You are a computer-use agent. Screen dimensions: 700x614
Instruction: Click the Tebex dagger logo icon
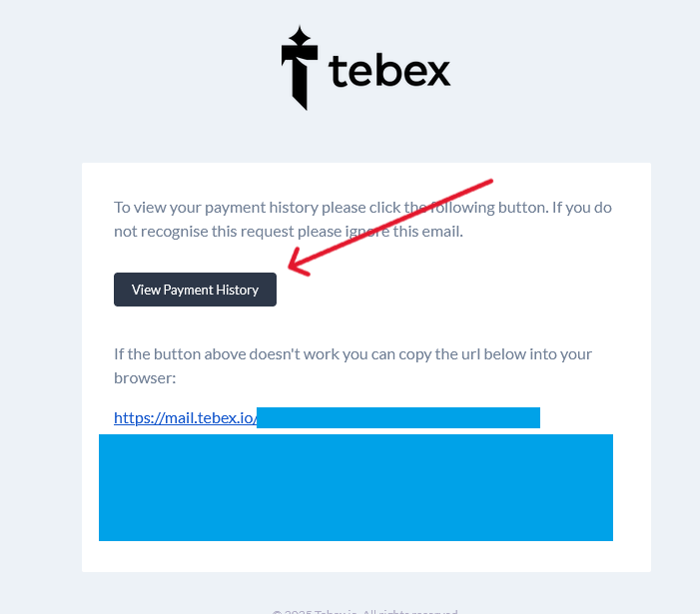tap(298, 72)
